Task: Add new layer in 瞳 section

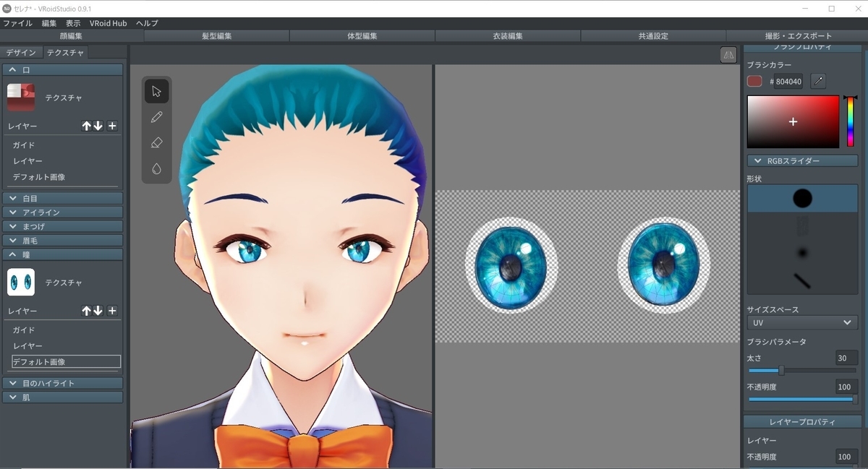Action: pyautogui.click(x=112, y=311)
